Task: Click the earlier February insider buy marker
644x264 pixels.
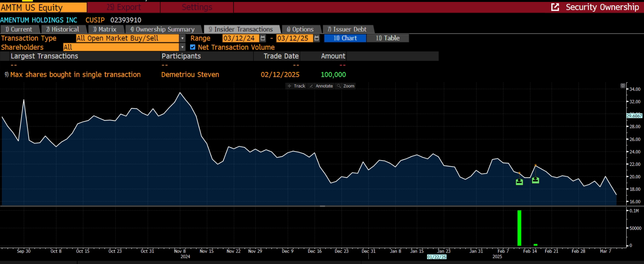Action: click(519, 182)
